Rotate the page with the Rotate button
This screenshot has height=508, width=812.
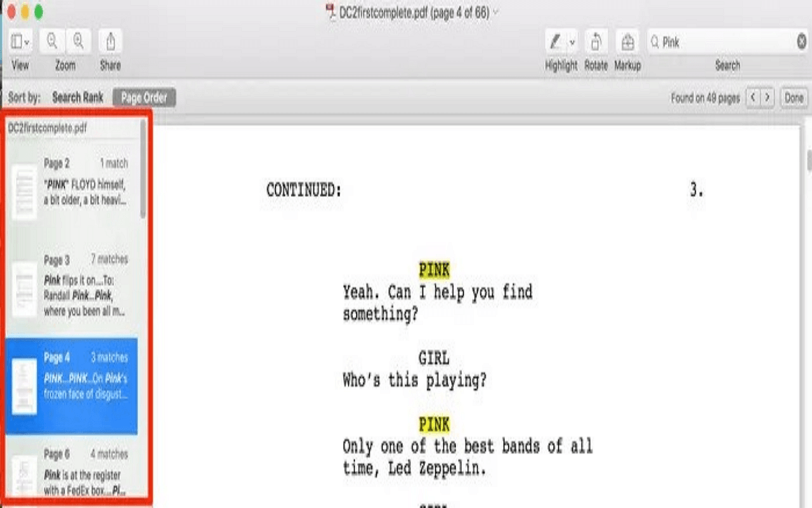[596, 43]
